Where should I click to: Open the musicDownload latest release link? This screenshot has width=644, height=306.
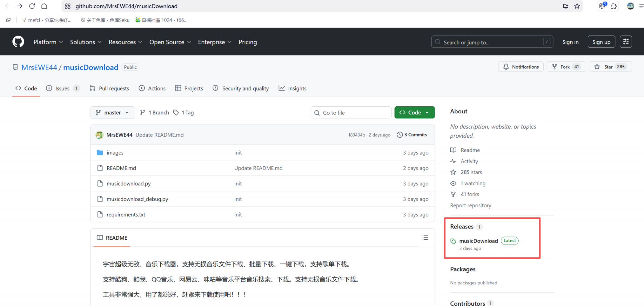tap(478, 241)
